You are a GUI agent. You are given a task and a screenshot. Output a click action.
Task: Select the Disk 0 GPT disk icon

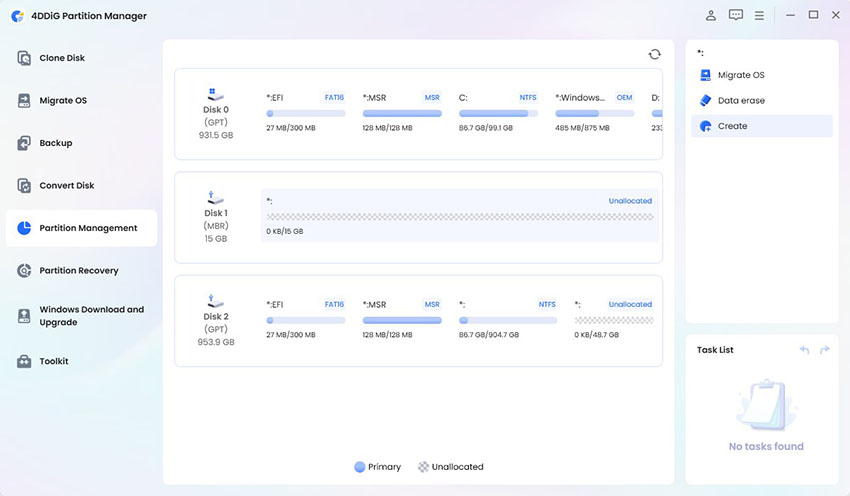point(216,95)
